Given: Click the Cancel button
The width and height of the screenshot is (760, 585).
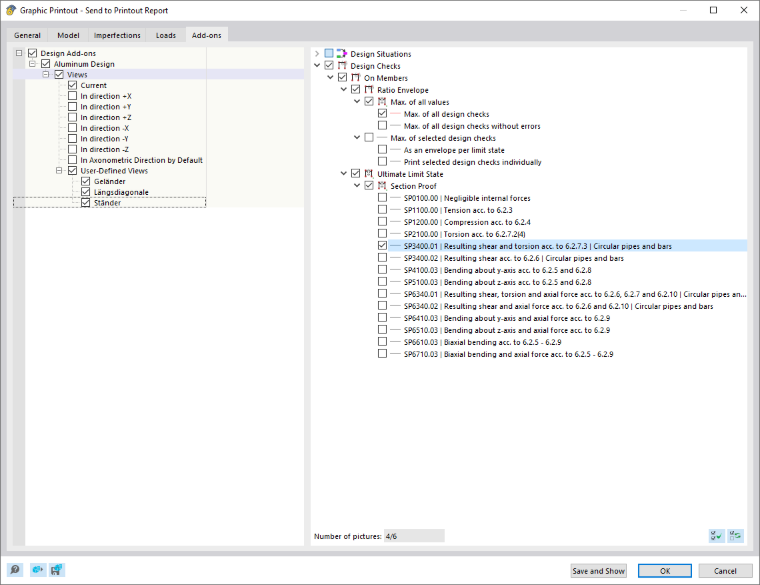Looking at the screenshot, I should pyautogui.click(x=725, y=571).
